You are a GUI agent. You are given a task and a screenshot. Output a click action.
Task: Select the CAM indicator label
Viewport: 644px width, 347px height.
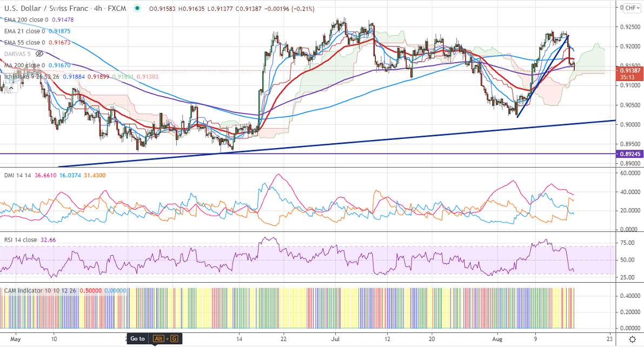coord(40,291)
